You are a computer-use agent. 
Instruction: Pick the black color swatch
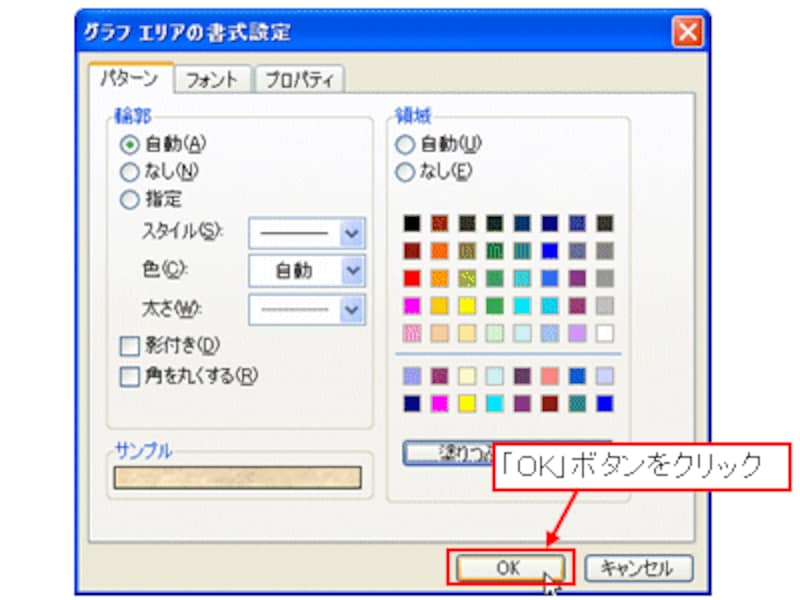[x=410, y=223]
